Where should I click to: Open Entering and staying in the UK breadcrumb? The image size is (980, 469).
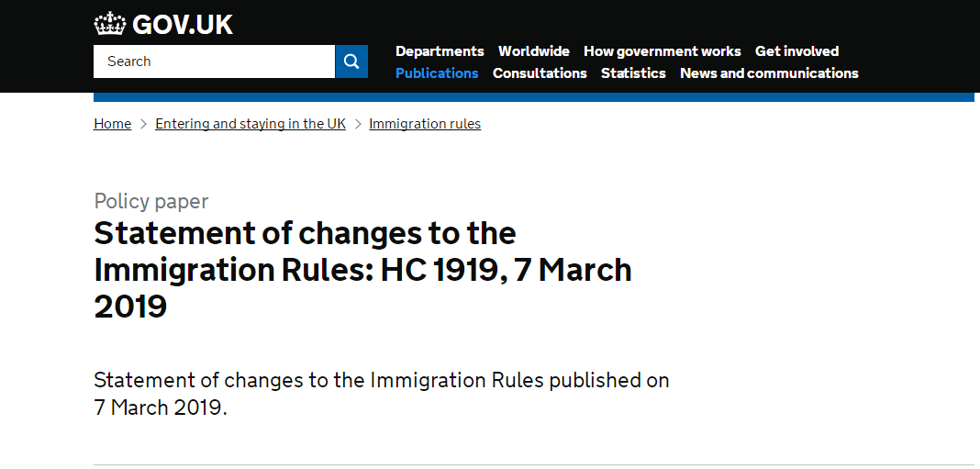pyautogui.click(x=251, y=124)
